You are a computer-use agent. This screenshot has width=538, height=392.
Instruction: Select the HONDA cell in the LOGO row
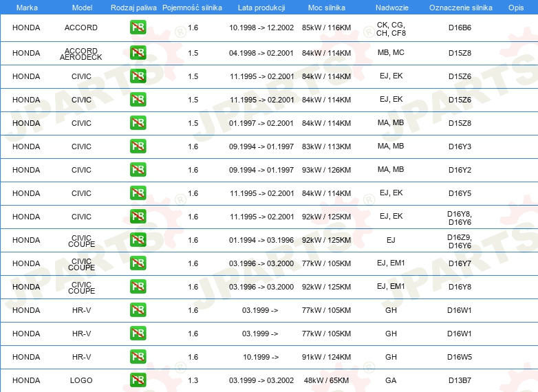26,380
